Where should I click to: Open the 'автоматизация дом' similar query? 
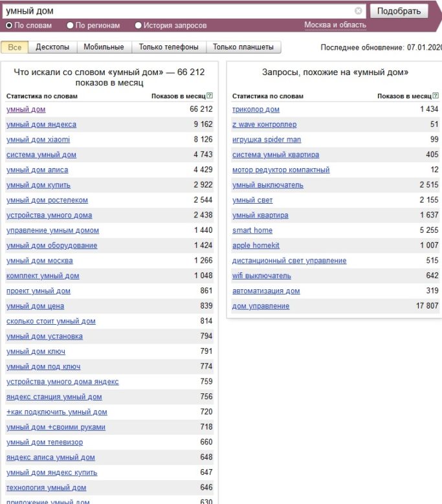(266, 291)
